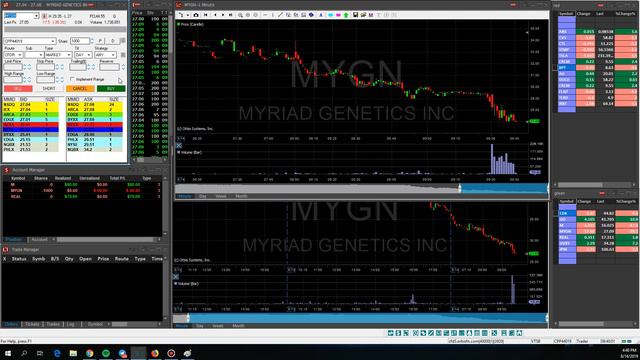Click the NSDQ bid row at 27.04
Image resolution: width=640 pixels, height=360 pixels.
[x=31, y=104]
